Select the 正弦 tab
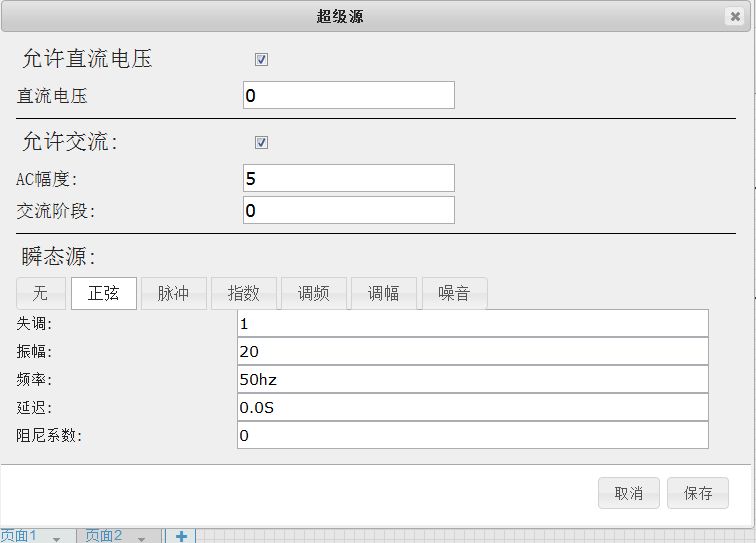Image resolution: width=756 pixels, height=543 pixels. click(104, 293)
